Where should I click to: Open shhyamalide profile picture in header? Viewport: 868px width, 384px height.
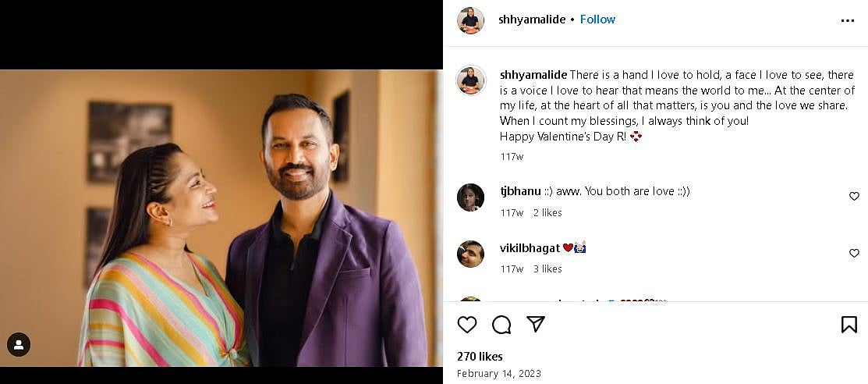point(470,20)
